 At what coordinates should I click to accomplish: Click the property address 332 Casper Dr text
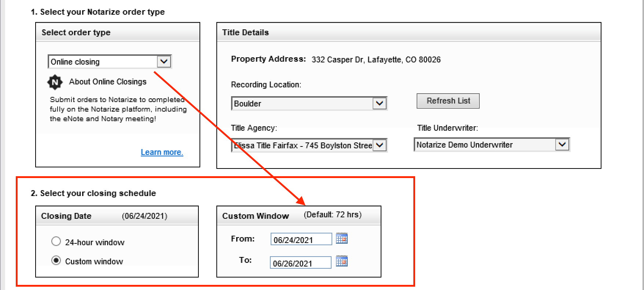[376, 59]
